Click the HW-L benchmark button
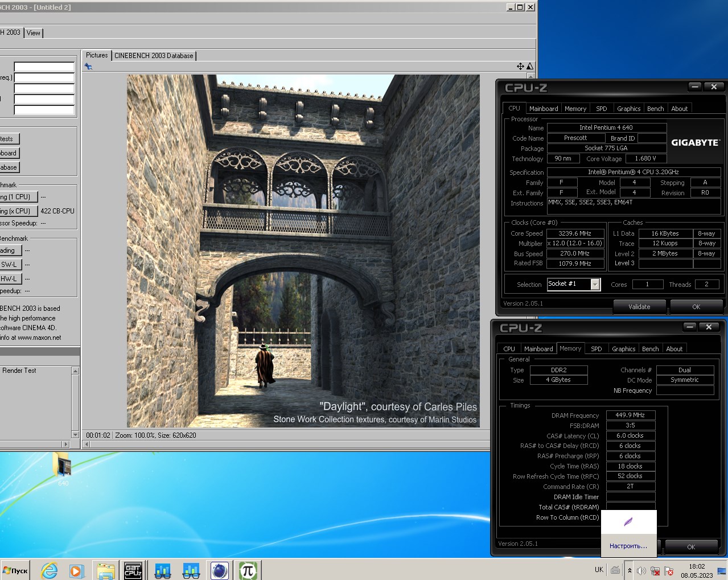728x580 pixels. point(11,279)
